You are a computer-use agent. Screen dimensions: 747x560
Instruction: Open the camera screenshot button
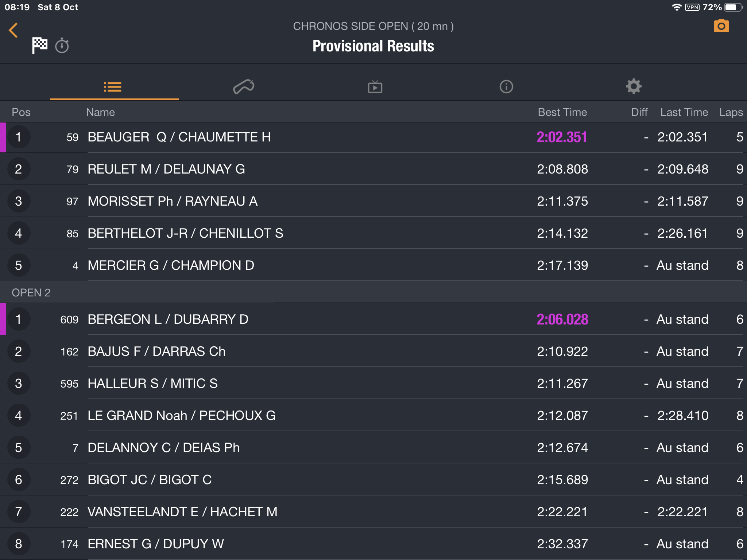tap(721, 26)
